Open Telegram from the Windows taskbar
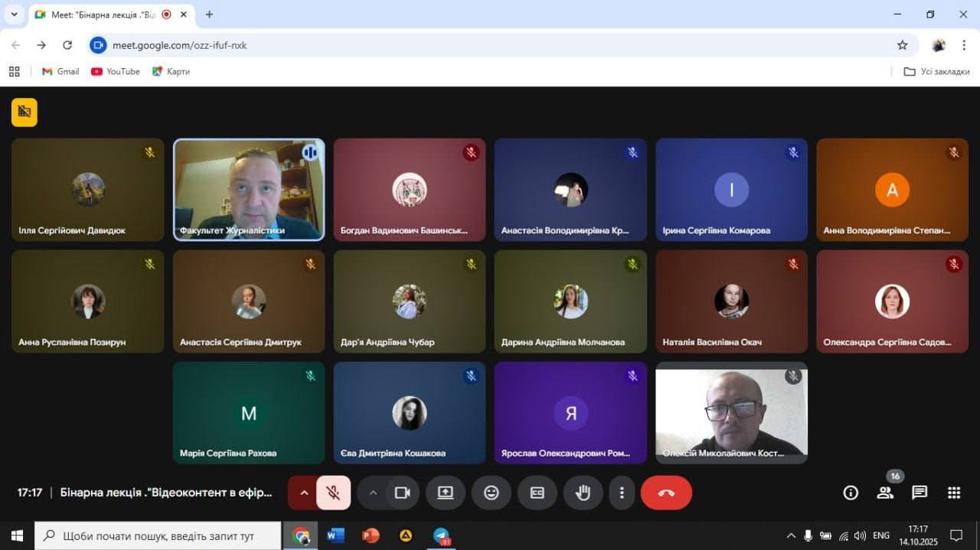The height and width of the screenshot is (550, 980). tap(442, 535)
